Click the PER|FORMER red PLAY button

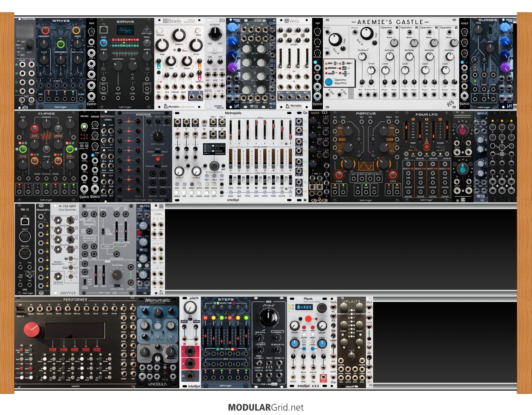pos(22,350)
